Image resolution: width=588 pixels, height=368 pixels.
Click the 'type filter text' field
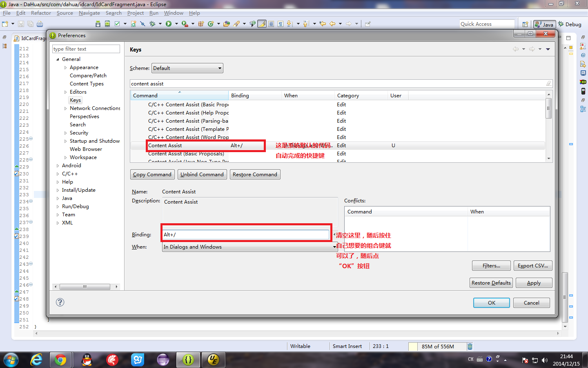click(x=86, y=49)
